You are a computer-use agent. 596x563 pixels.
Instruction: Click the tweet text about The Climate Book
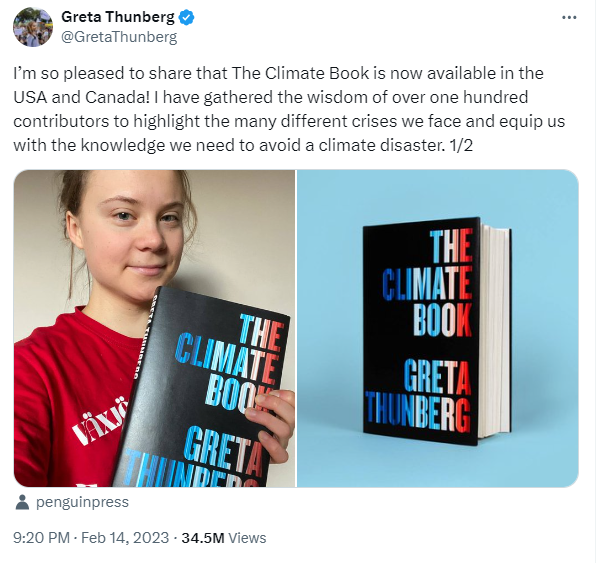[x=289, y=109]
